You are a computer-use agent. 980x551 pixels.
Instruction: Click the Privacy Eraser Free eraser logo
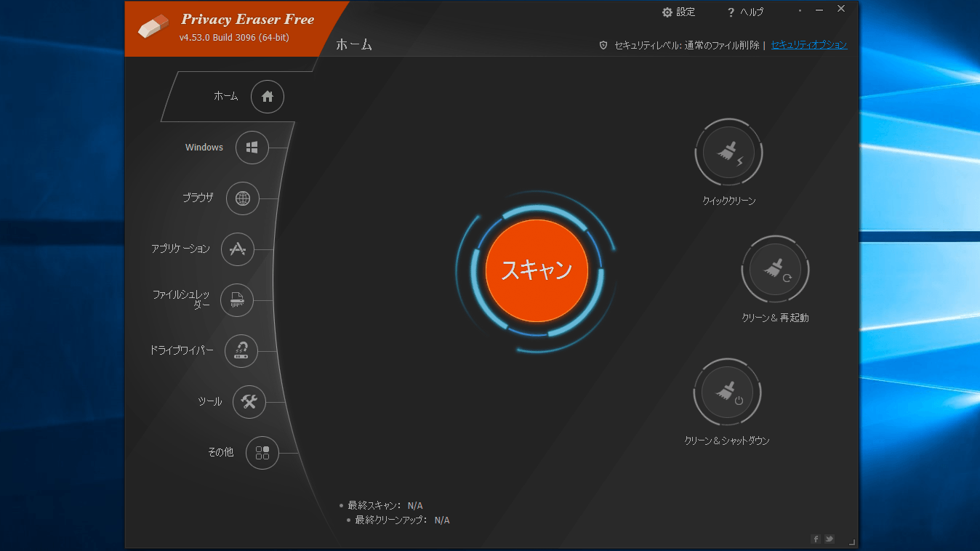pyautogui.click(x=153, y=28)
